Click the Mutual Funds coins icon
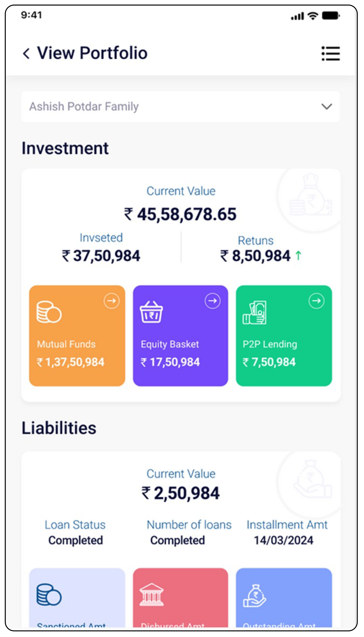 (49, 312)
